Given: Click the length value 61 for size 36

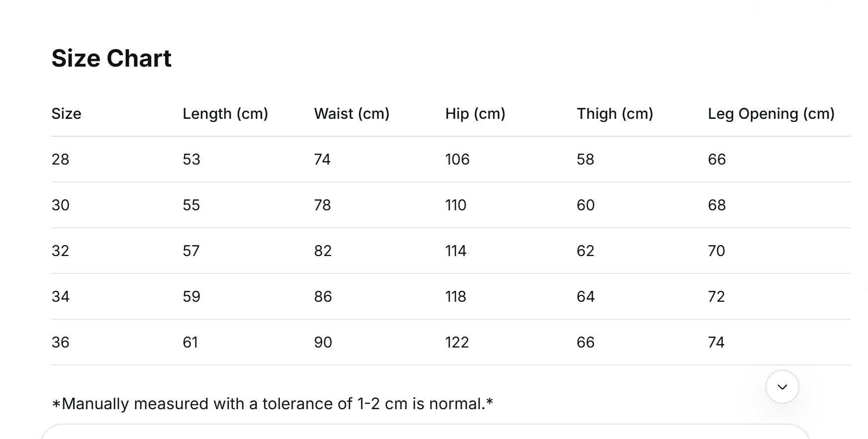Looking at the screenshot, I should (190, 342).
